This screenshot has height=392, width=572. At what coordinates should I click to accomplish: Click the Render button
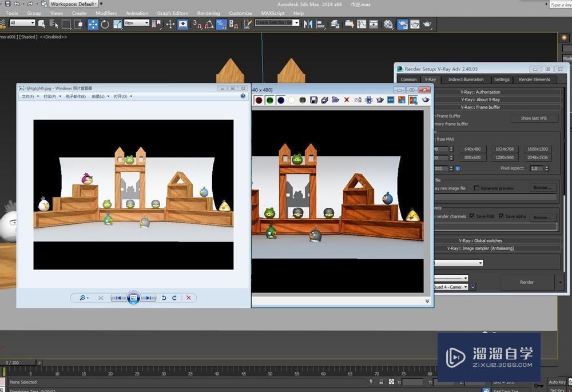526,282
